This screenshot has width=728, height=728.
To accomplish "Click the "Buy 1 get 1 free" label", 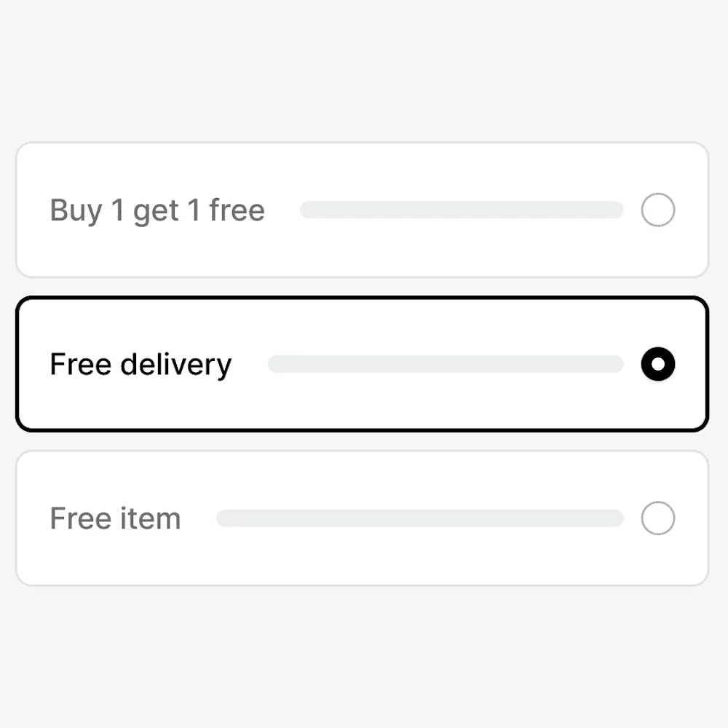I will (x=157, y=210).
